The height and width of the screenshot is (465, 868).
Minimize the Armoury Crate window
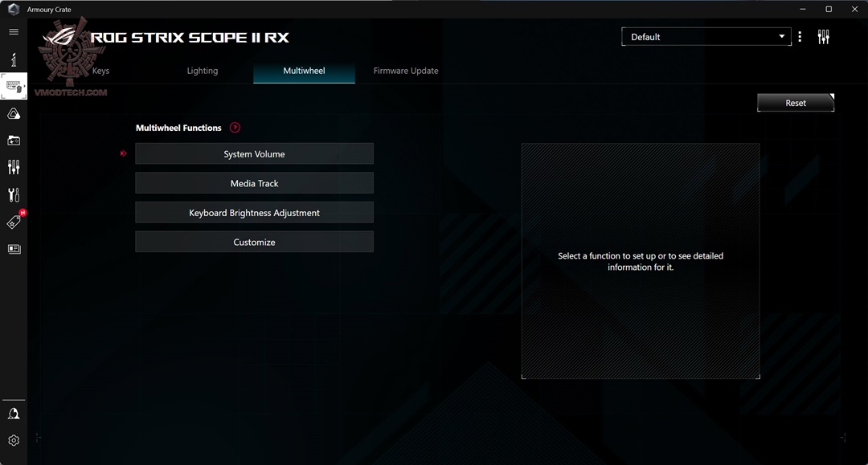pyautogui.click(x=803, y=9)
